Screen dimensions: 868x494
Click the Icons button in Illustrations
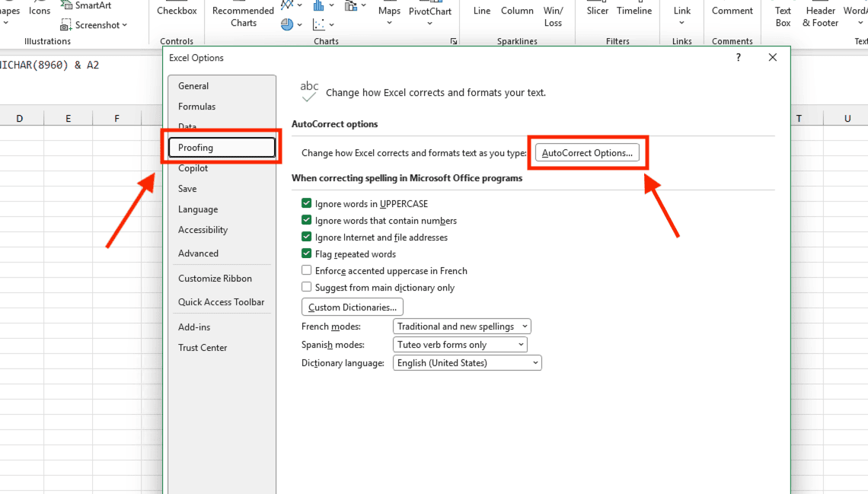click(x=40, y=9)
